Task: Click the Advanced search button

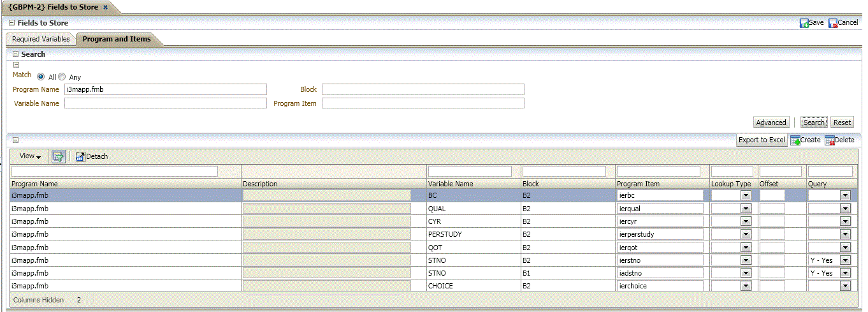Action: [x=771, y=123]
